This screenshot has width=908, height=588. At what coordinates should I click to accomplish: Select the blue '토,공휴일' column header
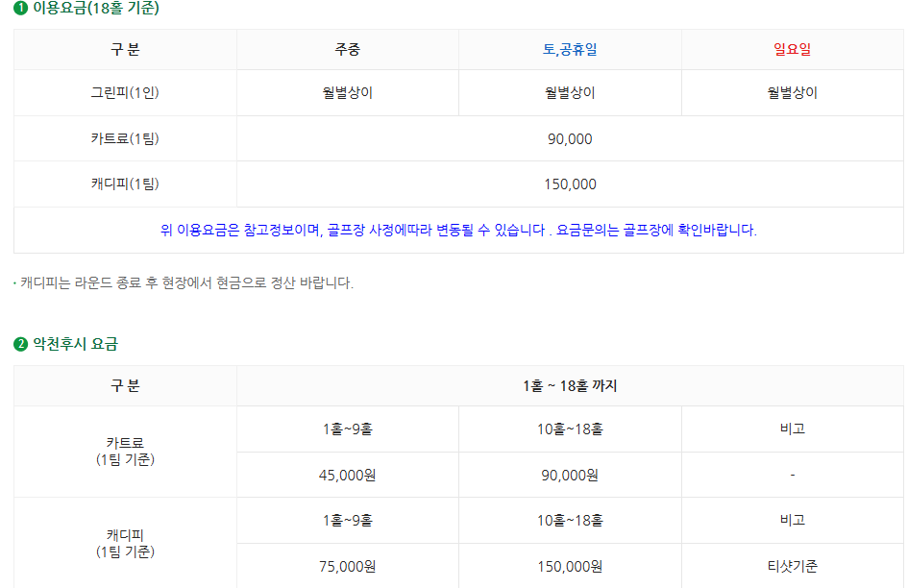coord(570,50)
